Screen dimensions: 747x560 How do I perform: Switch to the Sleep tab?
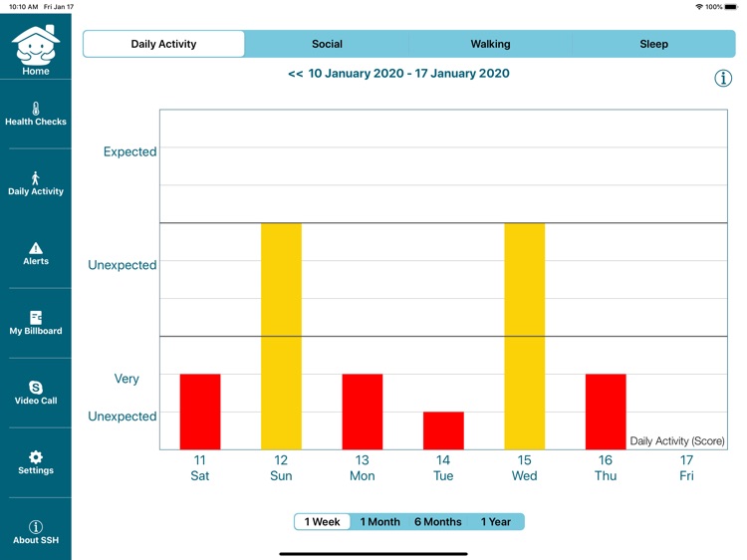[x=653, y=44]
